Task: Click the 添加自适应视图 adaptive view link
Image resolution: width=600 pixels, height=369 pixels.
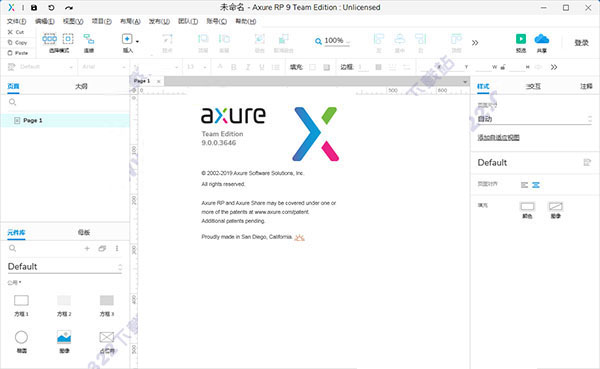Action: [498, 138]
